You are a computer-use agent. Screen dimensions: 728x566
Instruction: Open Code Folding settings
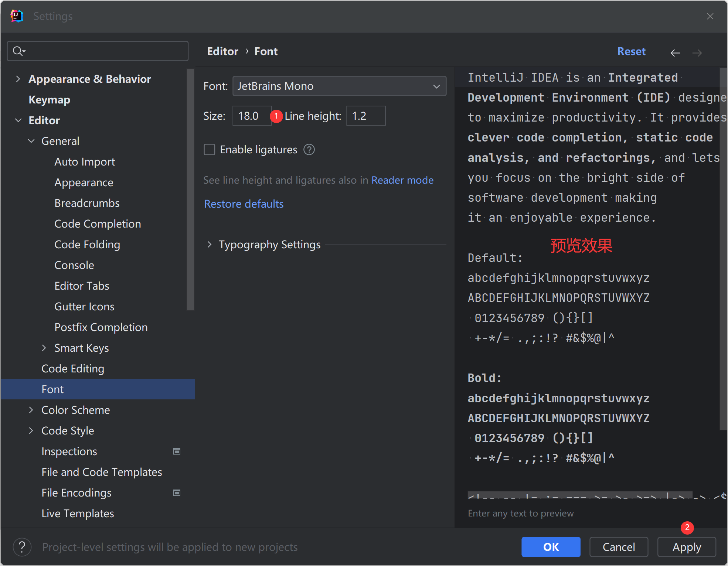click(87, 245)
